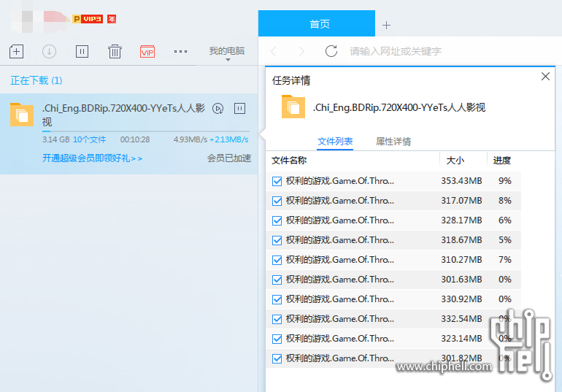Click the start download arrow toolbar icon
Viewport: 562px width, 392px height.
pyautogui.click(x=49, y=52)
